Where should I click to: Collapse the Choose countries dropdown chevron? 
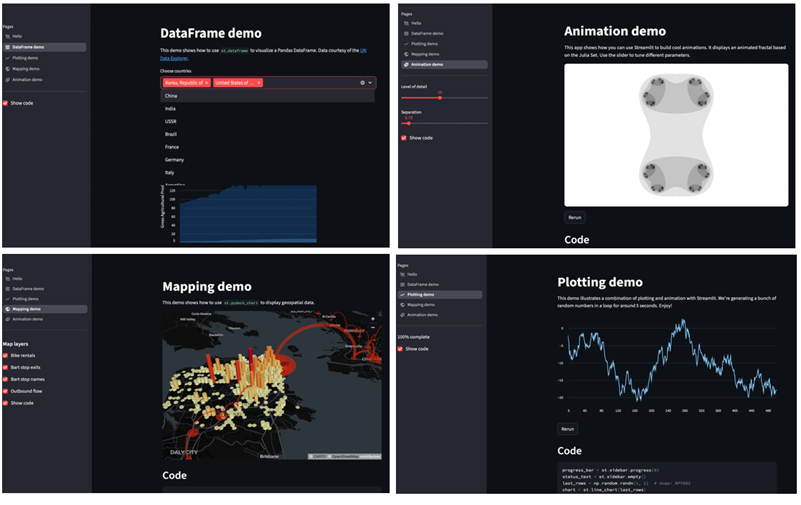point(370,83)
